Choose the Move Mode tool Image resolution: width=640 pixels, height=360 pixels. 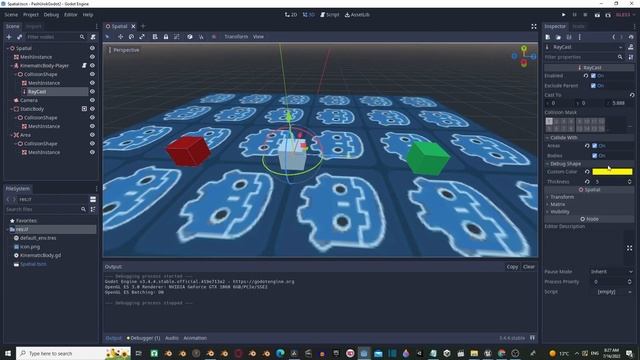pyautogui.click(x=120, y=37)
